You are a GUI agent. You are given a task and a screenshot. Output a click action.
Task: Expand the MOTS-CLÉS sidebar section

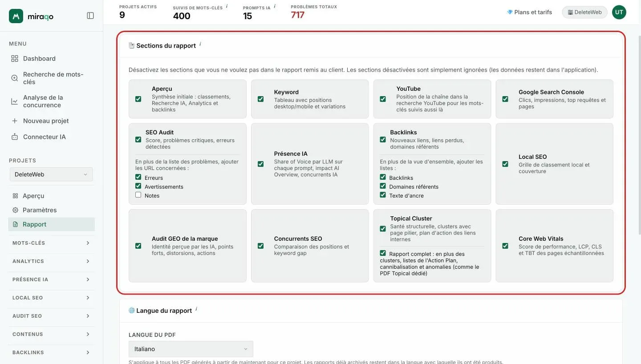tap(51, 243)
